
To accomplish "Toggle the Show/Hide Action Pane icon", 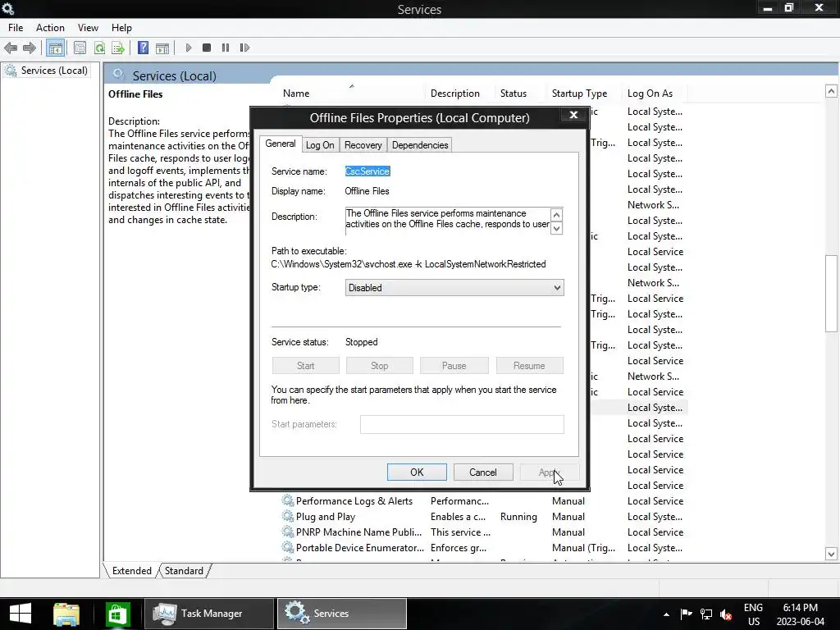I will coord(162,48).
